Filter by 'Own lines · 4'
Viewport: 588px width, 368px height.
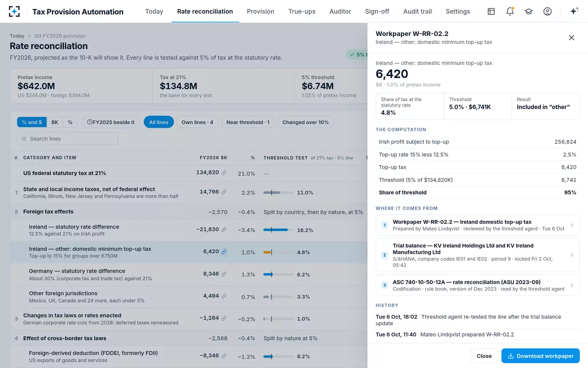click(197, 122)
